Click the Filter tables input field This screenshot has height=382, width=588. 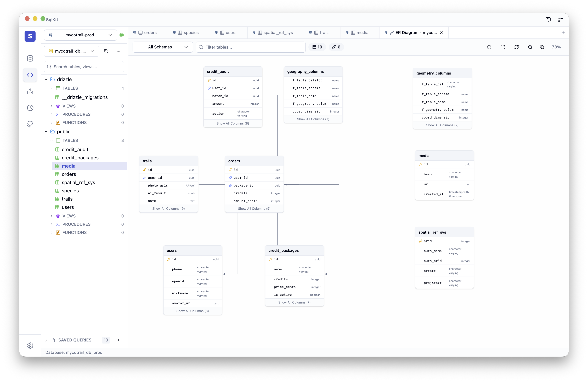[251, 47]
